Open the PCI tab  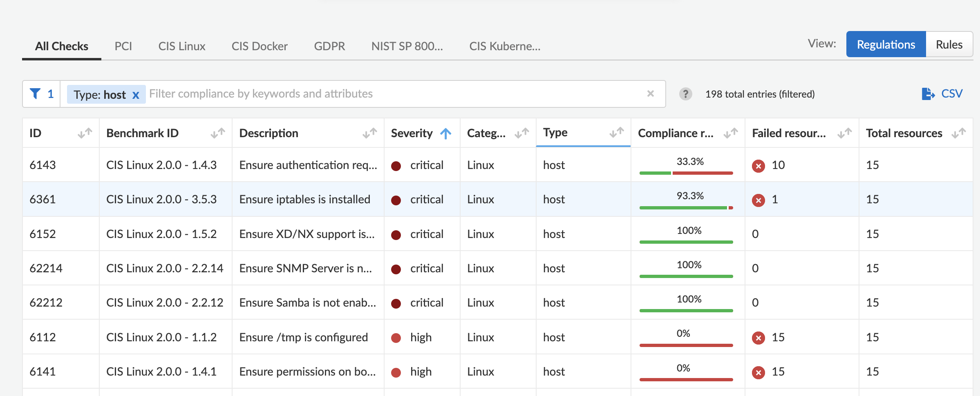click(x=123, y=46)
